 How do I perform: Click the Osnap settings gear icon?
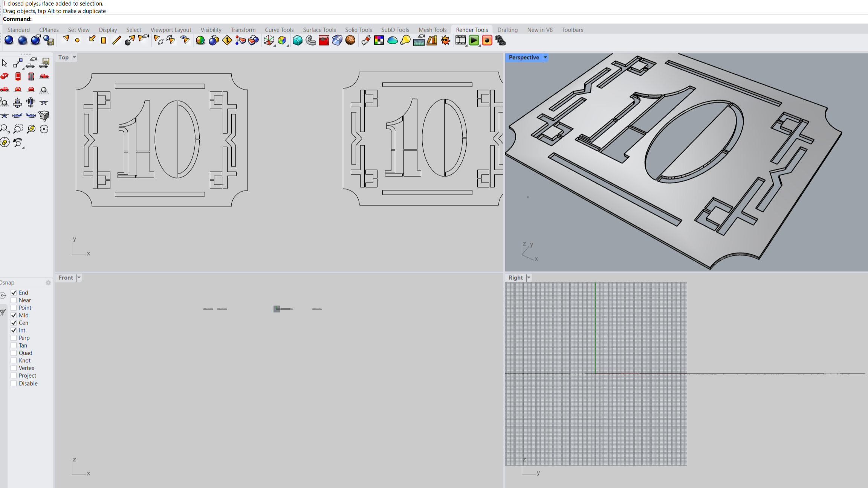tap(48, 282)
